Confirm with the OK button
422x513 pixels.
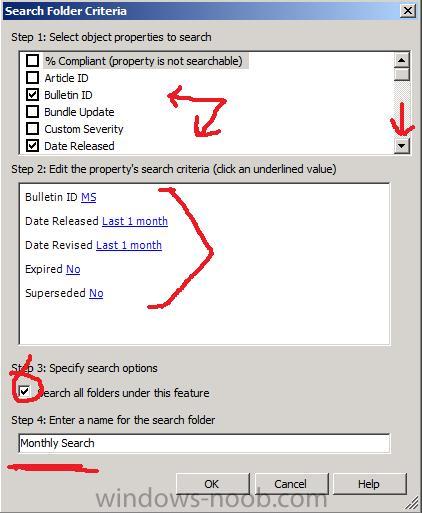tap(212, 484)
